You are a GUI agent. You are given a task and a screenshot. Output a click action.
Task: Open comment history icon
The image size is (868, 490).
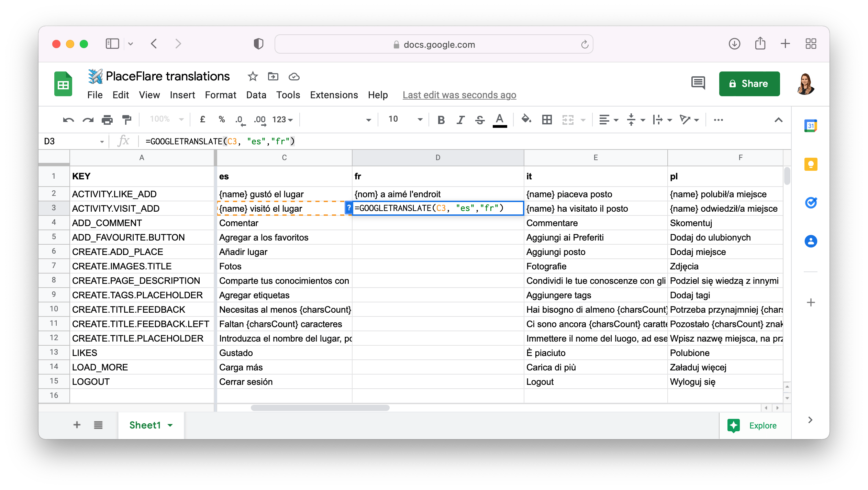point(698,83)
